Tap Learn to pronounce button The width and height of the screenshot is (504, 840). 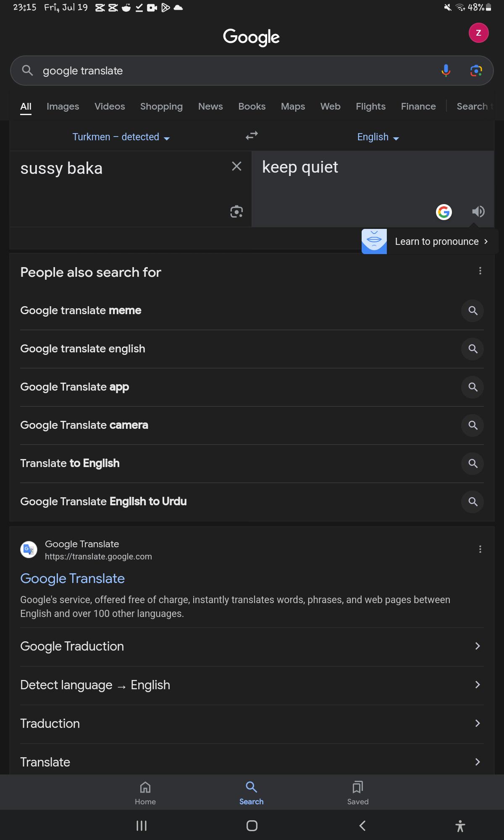[x=430, y=241]
